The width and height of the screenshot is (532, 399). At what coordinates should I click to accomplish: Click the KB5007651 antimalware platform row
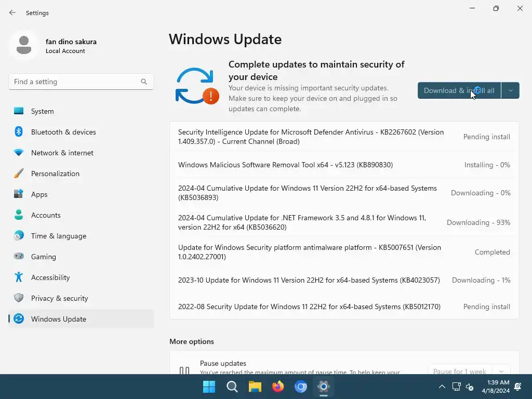pos(344,252)
